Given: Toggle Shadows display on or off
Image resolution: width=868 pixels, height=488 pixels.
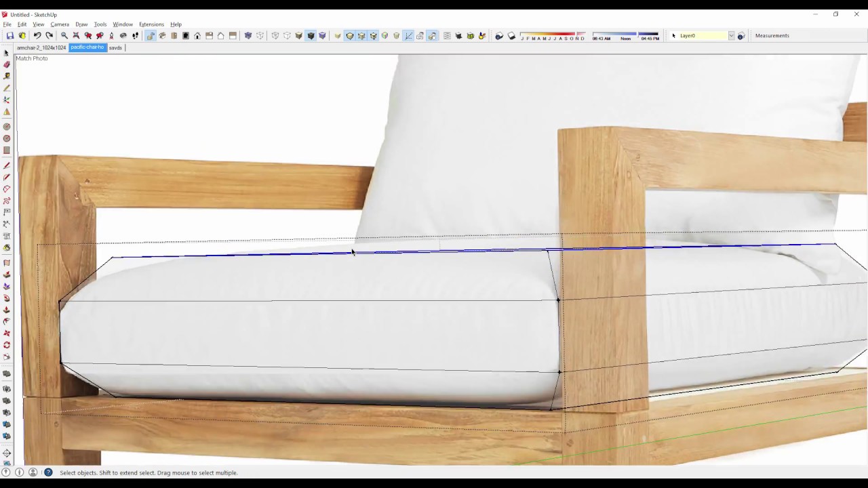Looking at the screenshot, I should click(x=511, y=36).
